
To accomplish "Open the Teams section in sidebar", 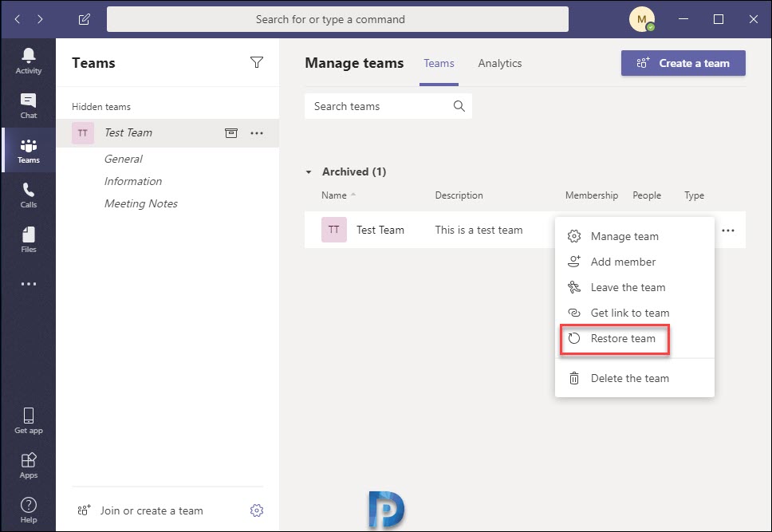I will click(x=28, y=150).
